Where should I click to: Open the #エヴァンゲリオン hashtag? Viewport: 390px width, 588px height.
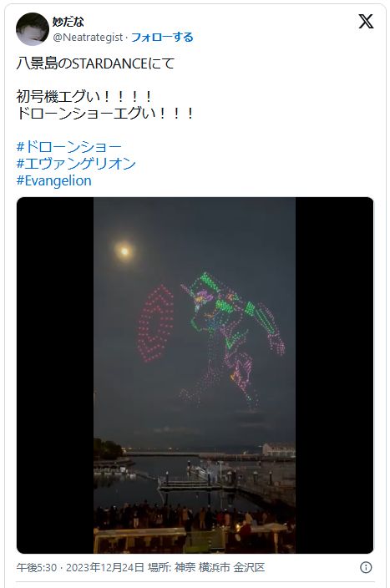click(76, 164)
